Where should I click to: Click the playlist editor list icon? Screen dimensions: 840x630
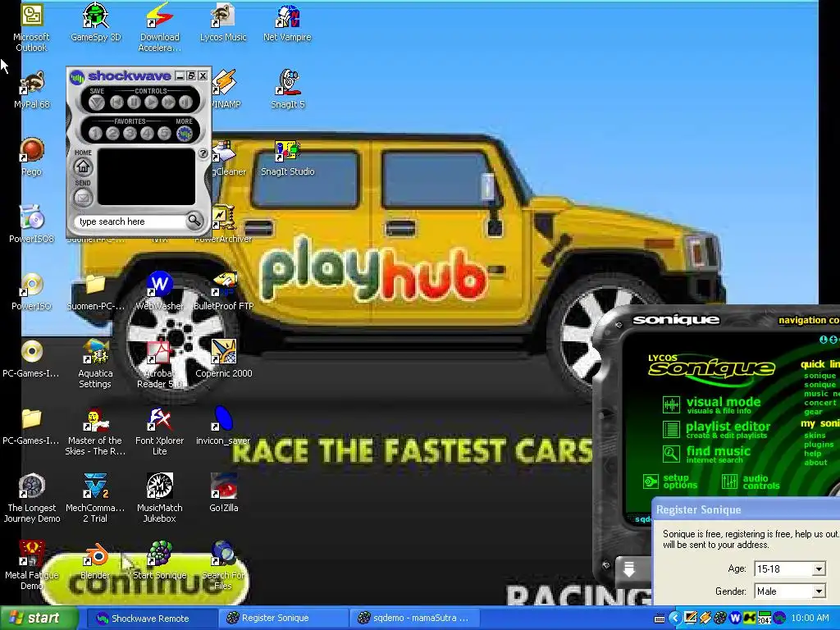point(671,430)
